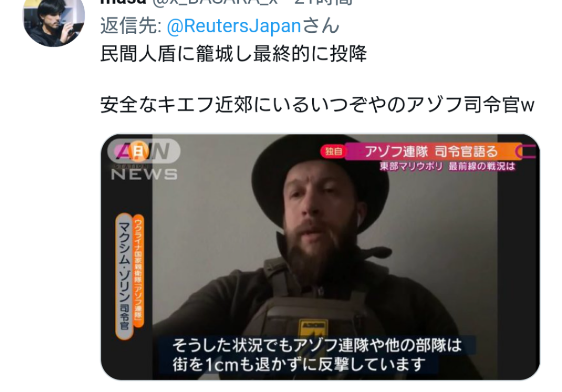Click the アゾフ連隊 司令官語る headline banner
Viewport: 562px width, 392px height.
(431, 151)
